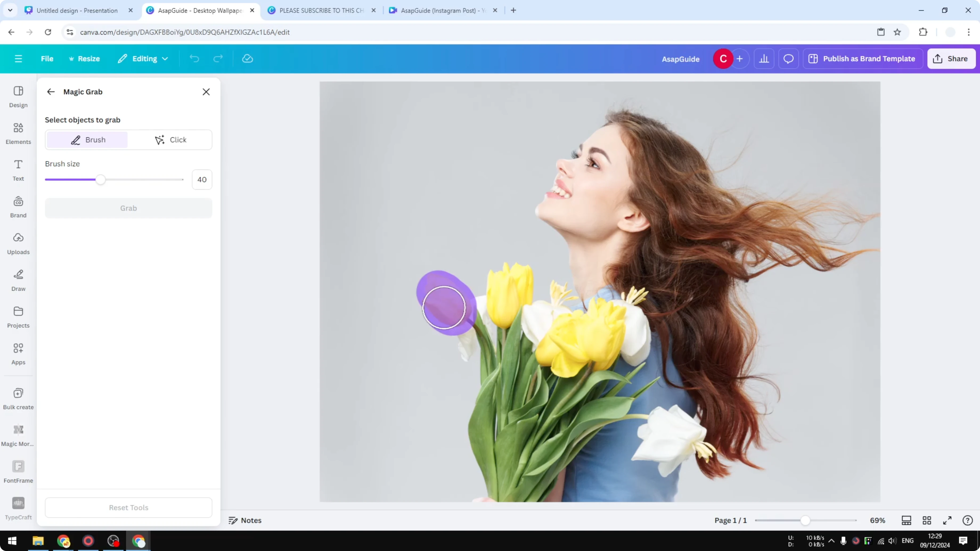Select the Elements panel in the sidebar
This screenshot has height=551, width=980.
coord(18,133)
